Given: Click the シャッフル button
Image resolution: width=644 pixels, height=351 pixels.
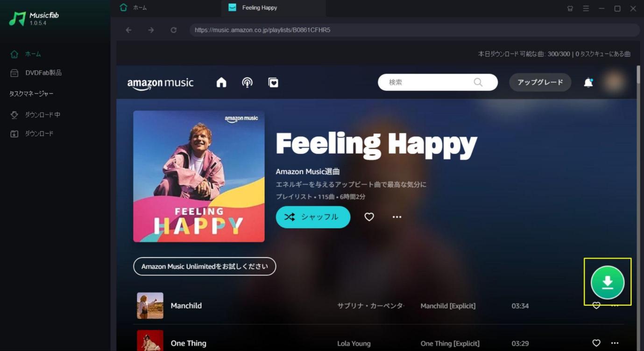Looking at the screenshot, I should (x=313, y=217).
